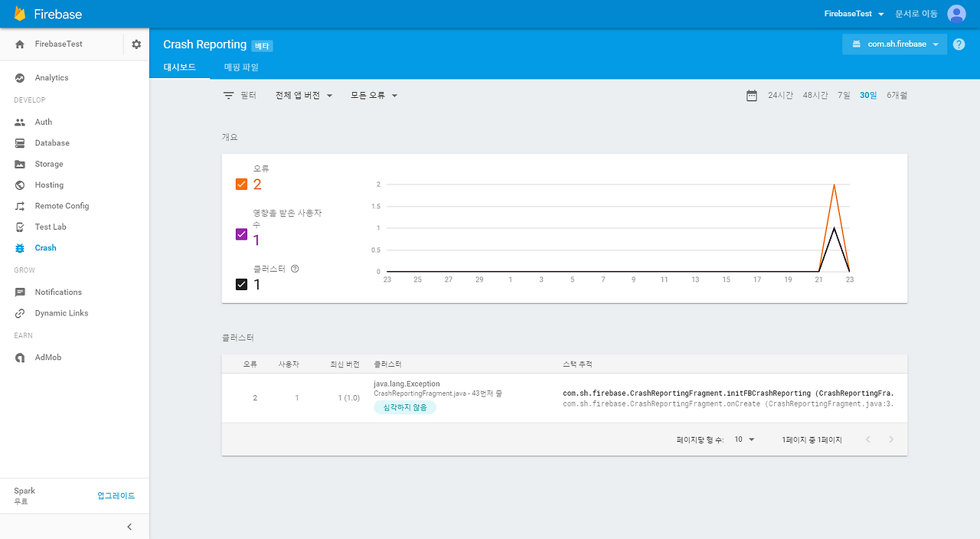This screenshot has width=980, height=539.
Task: Open the com.sh.firebase app selector
Action: pos(893,44)
